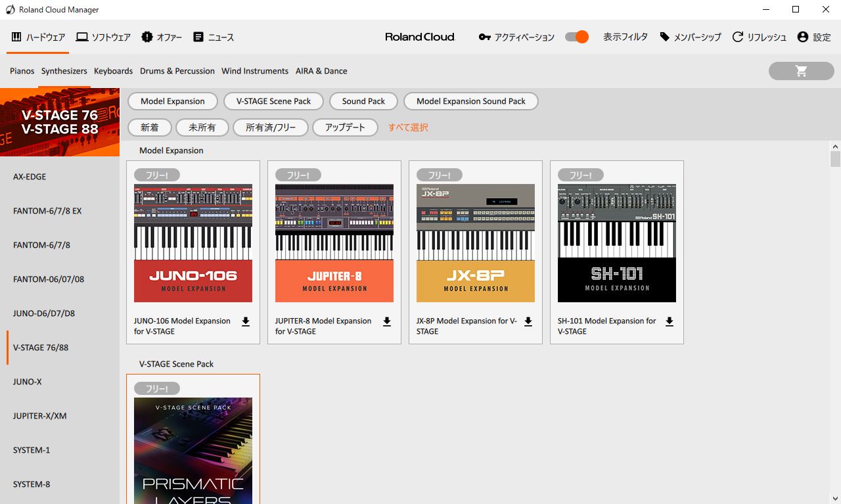Click the フリー! badge on SH-101
The image size is (841, 504).
click(581, 175)
